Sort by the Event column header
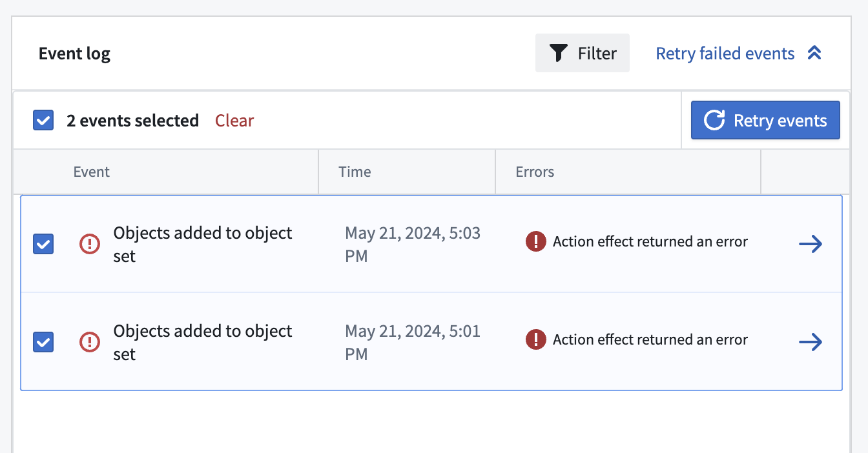 tap(92, 172)
